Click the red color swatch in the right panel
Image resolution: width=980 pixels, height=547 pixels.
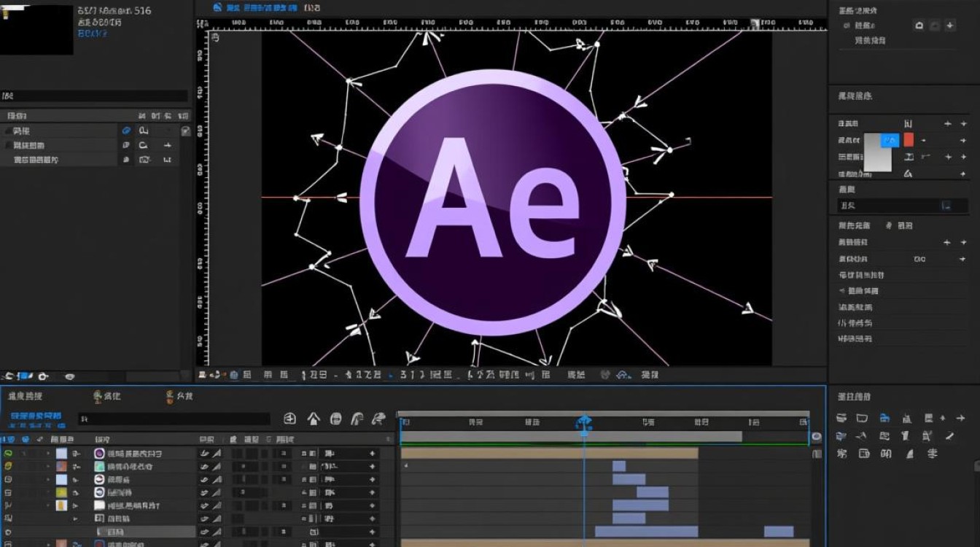pyautogui.click(x=909, y=140)
